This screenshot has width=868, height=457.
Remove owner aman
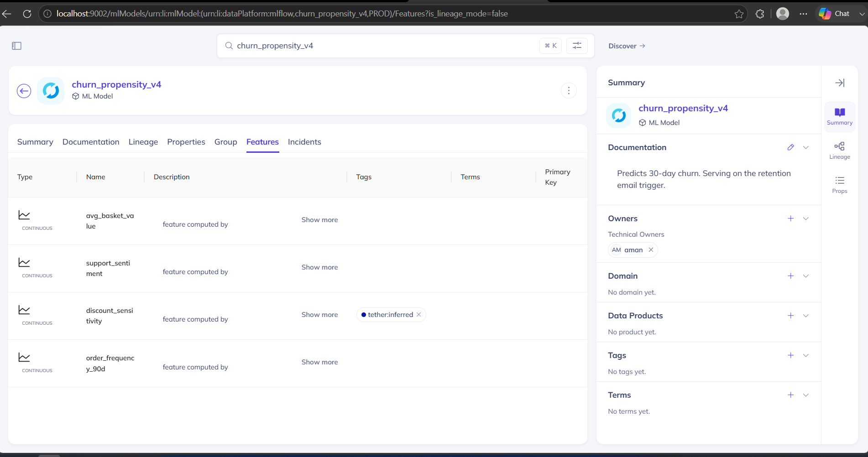(651, 250)
